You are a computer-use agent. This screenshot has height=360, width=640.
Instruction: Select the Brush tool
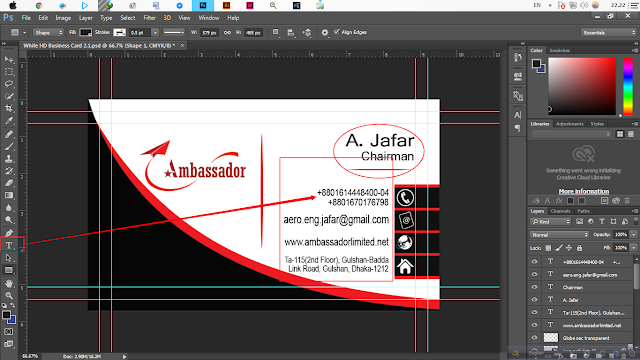click(9, 146)
